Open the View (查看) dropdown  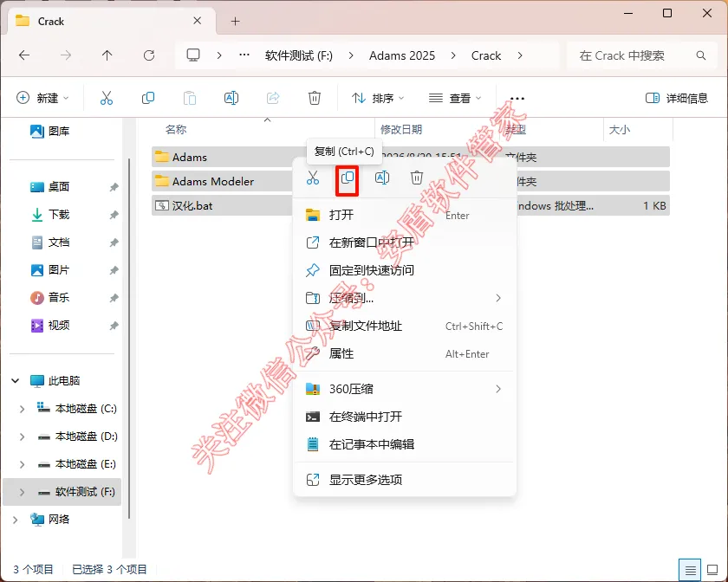(455, 98)
